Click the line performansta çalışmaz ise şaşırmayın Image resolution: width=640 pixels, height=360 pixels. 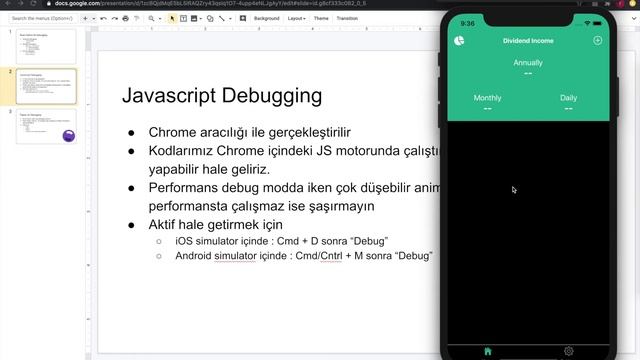(x=261, y=206)
